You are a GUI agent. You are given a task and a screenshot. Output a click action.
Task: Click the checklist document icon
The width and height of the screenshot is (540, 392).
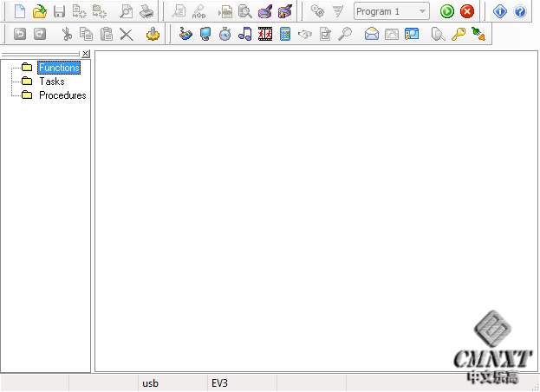[325, 34]
